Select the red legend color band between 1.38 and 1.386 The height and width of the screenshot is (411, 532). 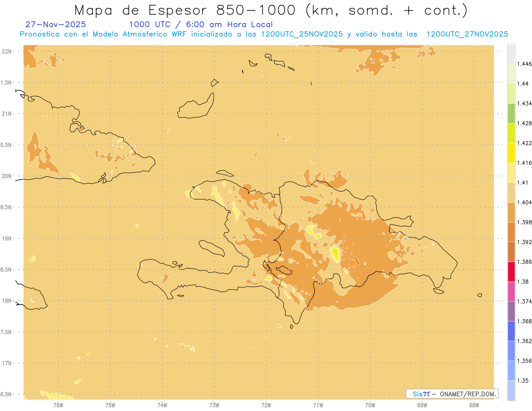[x=511, y=271]
